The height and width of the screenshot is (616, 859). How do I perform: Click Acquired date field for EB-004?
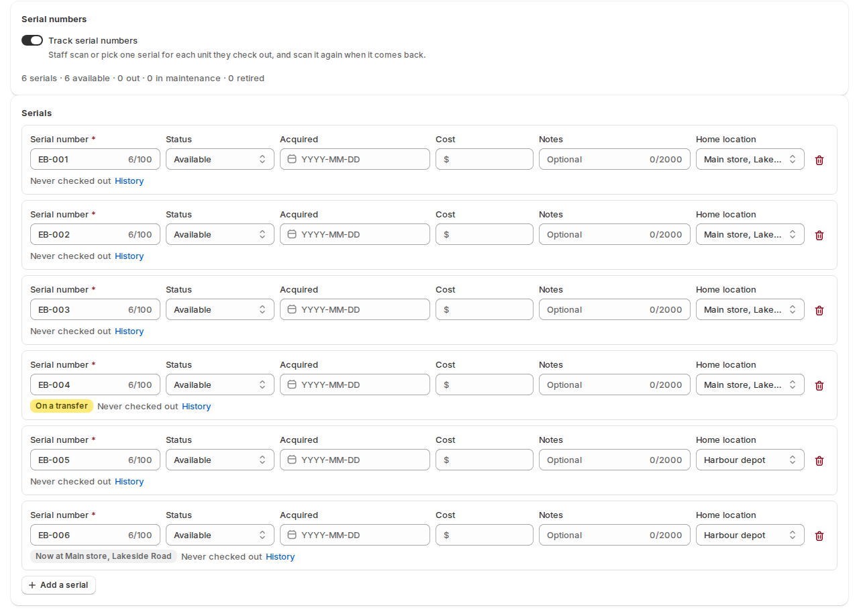point(355,384)
